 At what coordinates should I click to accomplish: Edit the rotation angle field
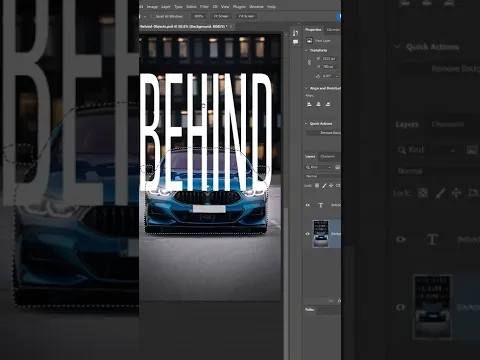pyautogui.click(x=328, y=76)
